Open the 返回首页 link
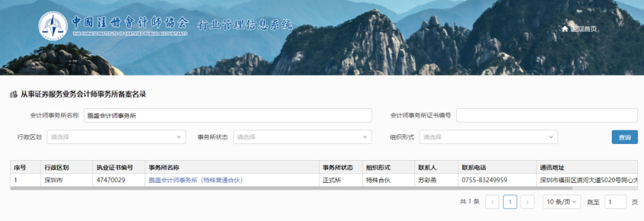 583,29
